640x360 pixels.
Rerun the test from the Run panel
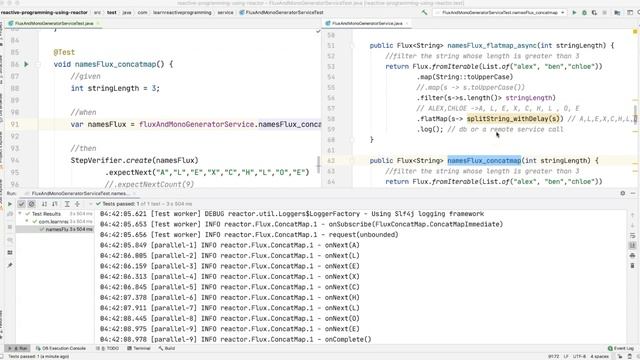click(10, 204)
